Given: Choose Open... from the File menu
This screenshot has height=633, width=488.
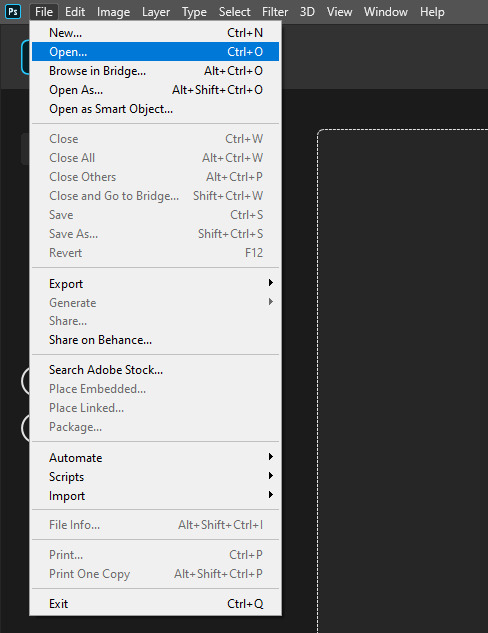Looking at the screenshot, I should [155, 52].
